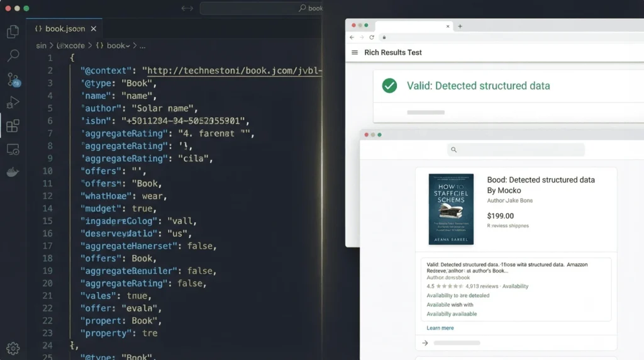Click the browser Forward arrow
This screenshot has width=644, height=360.
362,37
